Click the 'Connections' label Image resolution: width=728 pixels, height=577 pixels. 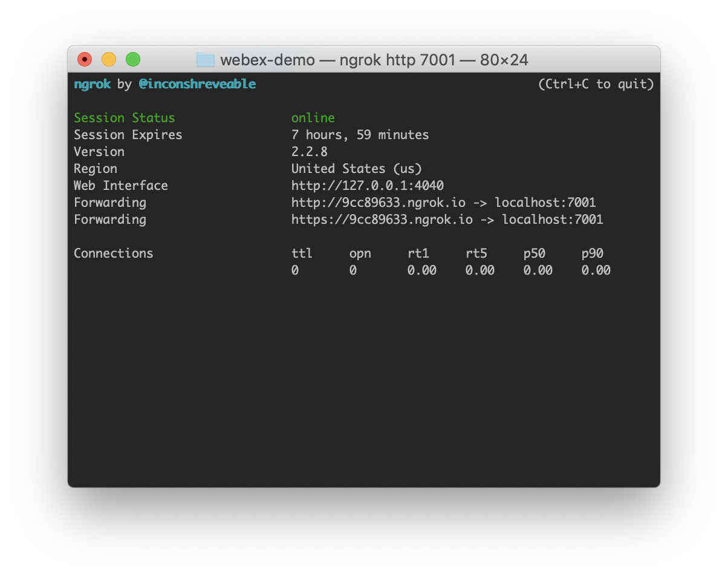click(x=114, y=253)
